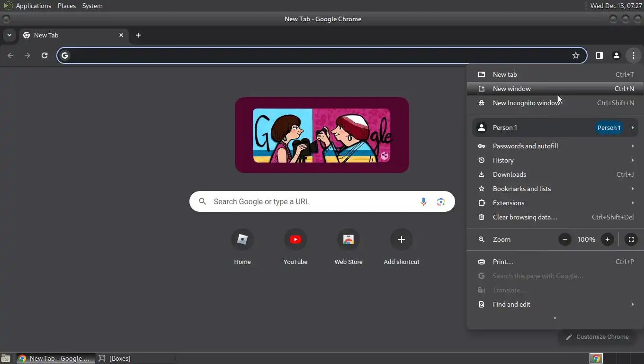Click the Google G icon in address bar
The height and width of the screenshot is (364, 644).
pos(65,55)
